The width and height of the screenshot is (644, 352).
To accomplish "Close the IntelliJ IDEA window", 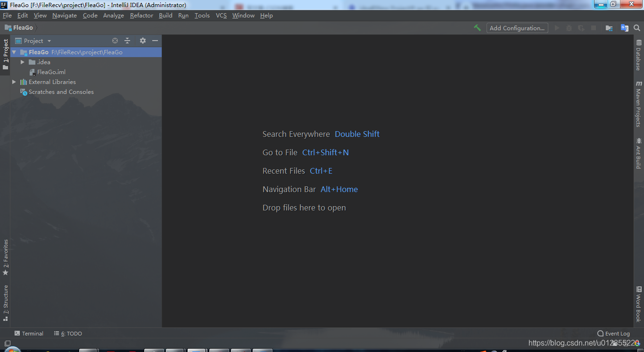I will coord(632,4).
